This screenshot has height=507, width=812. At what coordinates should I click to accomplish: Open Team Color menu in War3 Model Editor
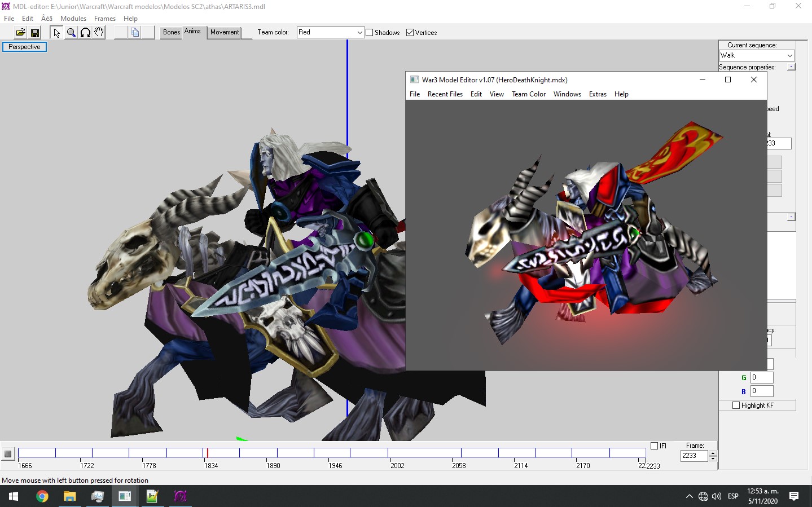click(x=529, y=94)
